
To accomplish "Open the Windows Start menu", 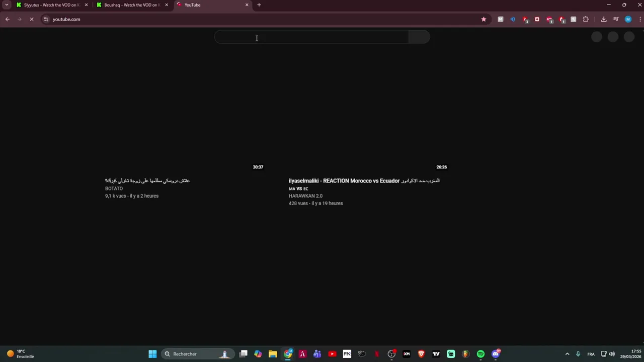I will coord(152,354).
